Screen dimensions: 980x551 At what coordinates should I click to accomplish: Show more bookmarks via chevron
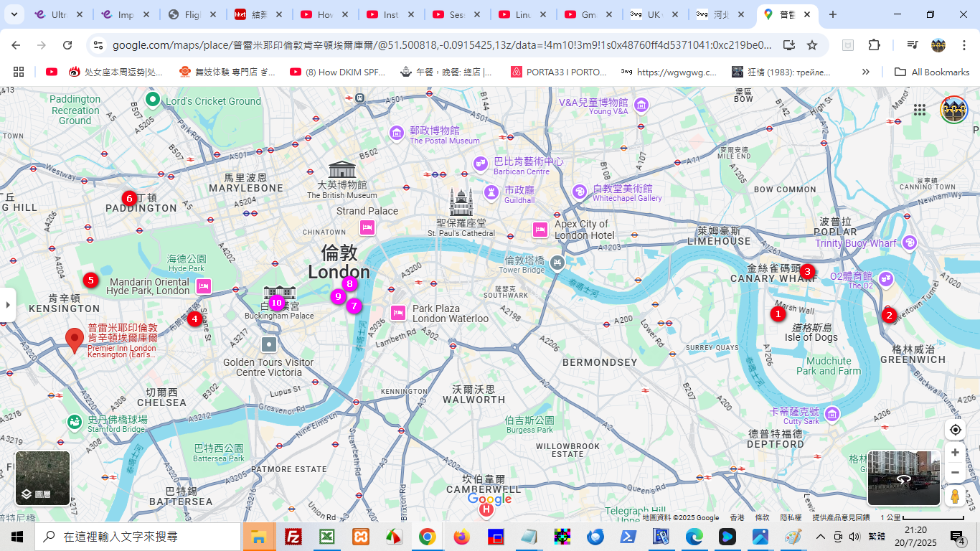coord(866,72)
